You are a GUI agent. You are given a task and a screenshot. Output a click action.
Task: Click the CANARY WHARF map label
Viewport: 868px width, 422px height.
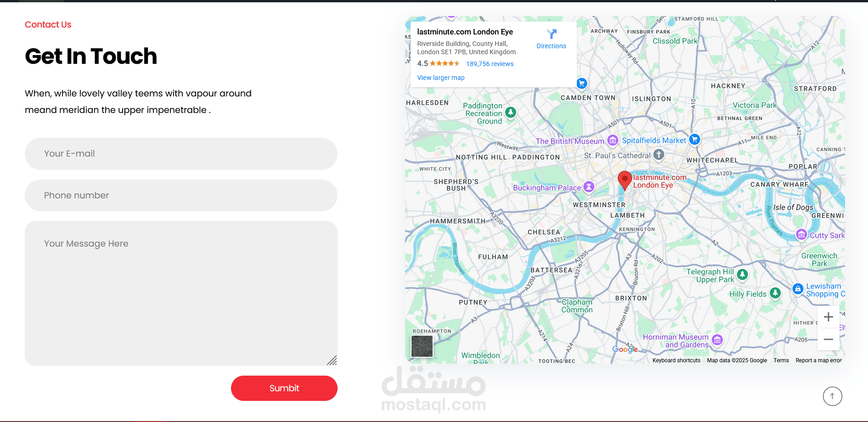click(779, 185)
